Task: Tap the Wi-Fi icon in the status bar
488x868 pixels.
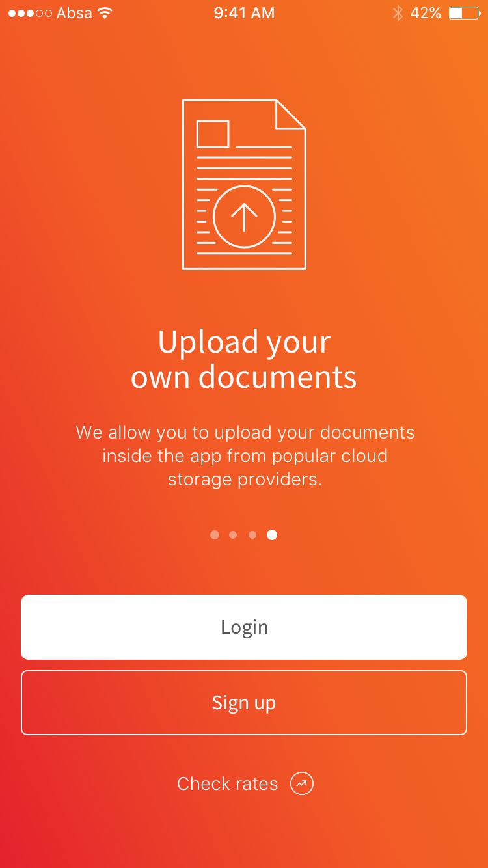Action: [x=104, y=13]
